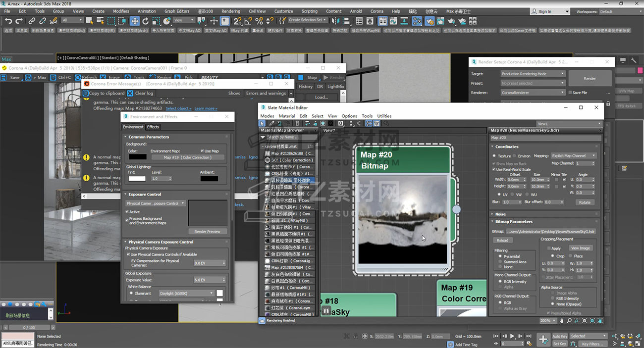Toggle the Percent Snap icon
644x348 pixels.
pyautogui.click(x=259, y=21)
